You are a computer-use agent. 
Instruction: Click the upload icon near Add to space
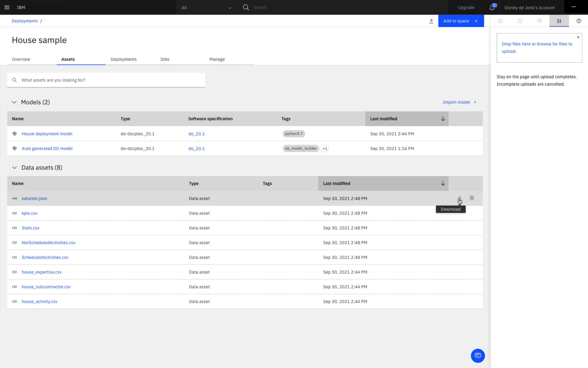pyautogui.click(x=431, y=21)
